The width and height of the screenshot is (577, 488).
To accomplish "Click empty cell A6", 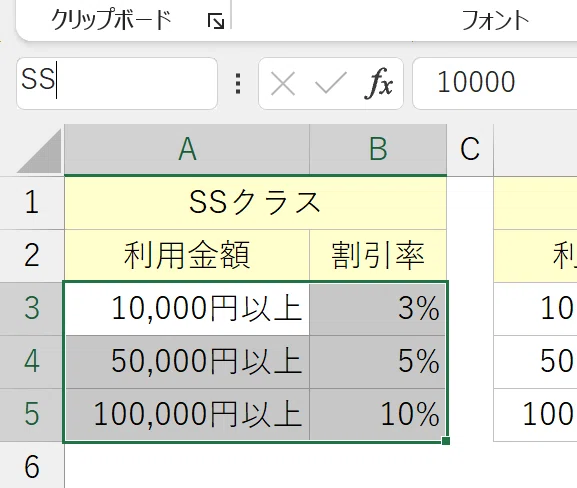I will pos(187,467).
